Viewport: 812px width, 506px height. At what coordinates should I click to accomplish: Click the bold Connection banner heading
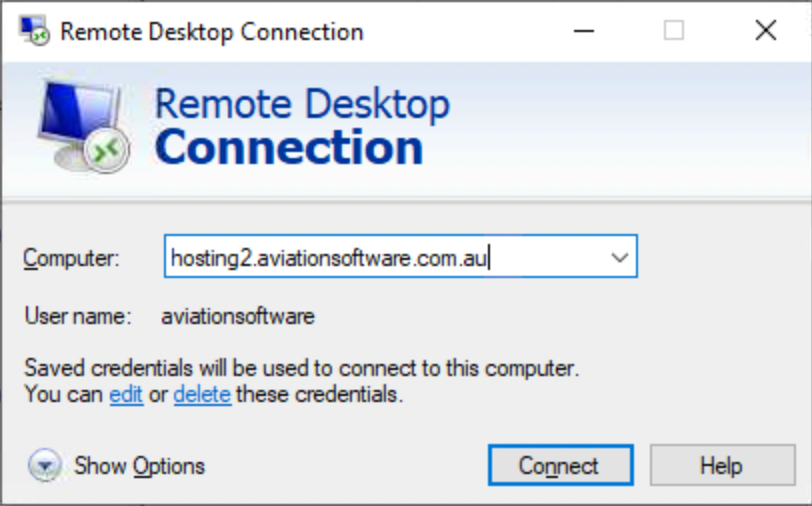tap(289, 148)
